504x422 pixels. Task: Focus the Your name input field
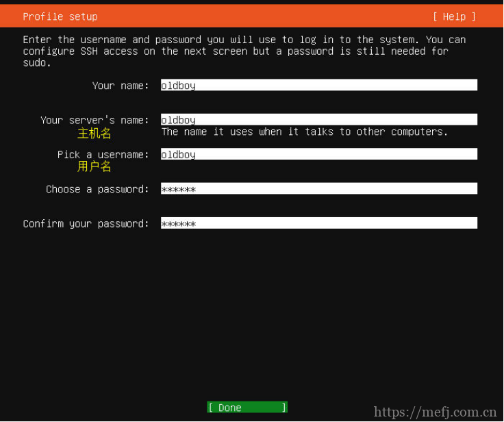[x=318, y=86]
